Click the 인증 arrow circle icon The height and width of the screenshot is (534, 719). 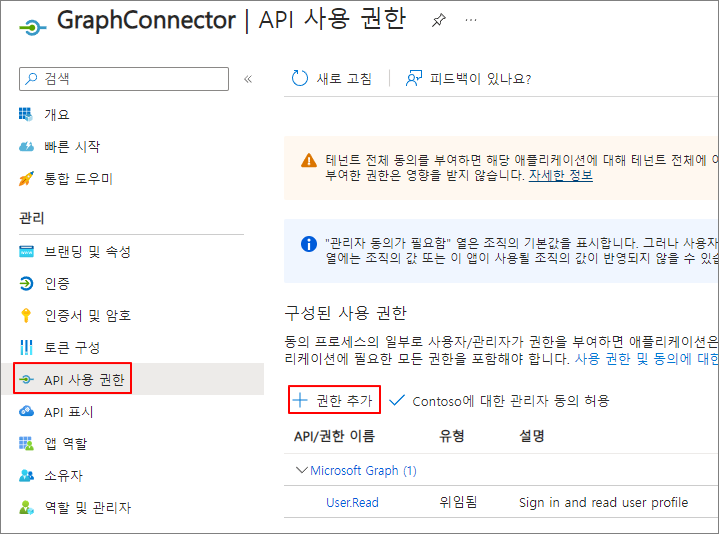point(26,283)
